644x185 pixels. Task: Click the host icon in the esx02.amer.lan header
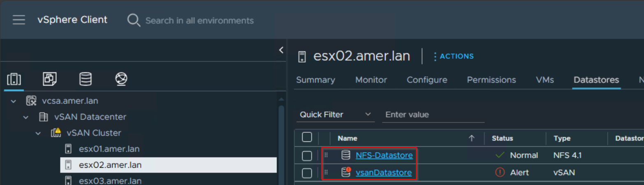pos(302,56)
